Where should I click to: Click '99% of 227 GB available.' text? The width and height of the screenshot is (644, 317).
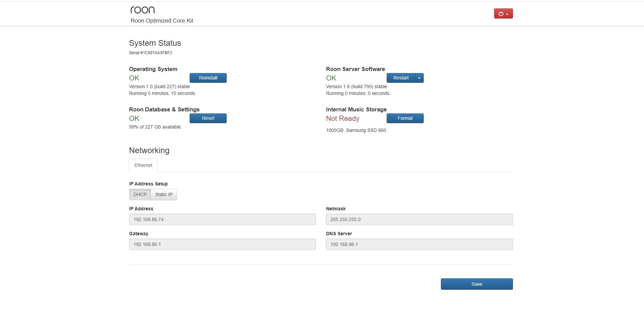(155, 127)
